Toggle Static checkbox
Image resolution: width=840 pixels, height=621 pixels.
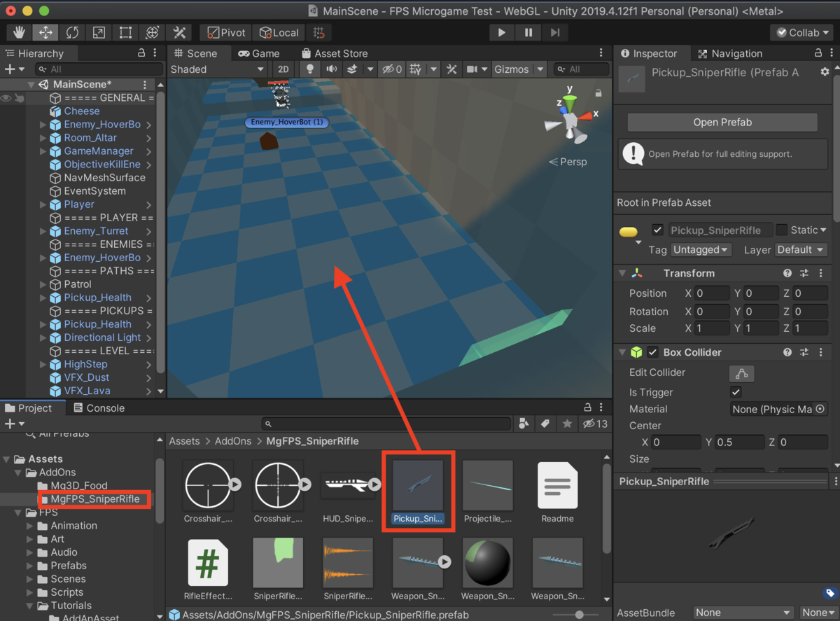781,230
